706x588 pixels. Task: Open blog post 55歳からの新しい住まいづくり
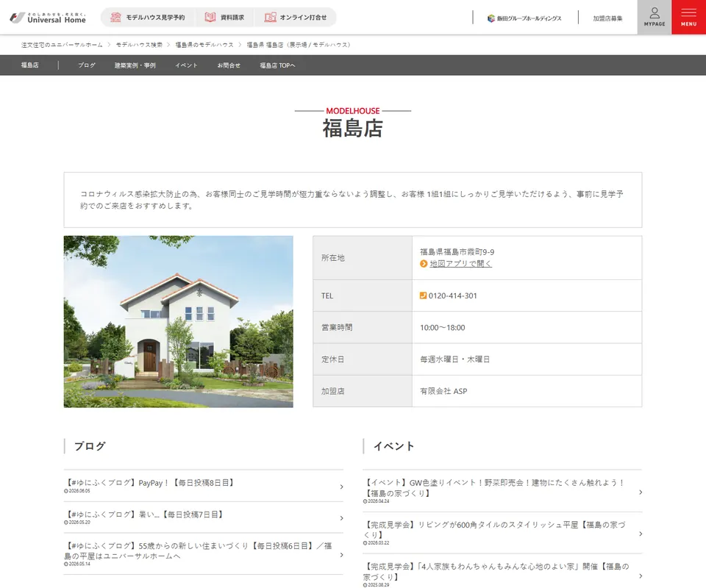click(198, 551)
